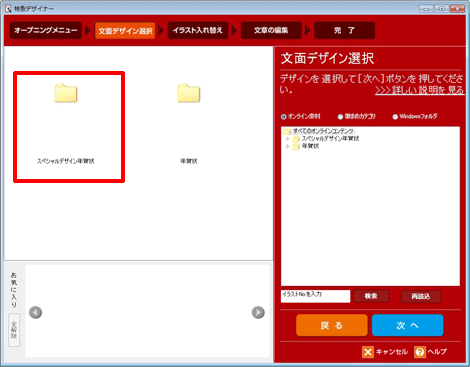
Task: Close the 特急デザイナー window
Action: (457, 8)
